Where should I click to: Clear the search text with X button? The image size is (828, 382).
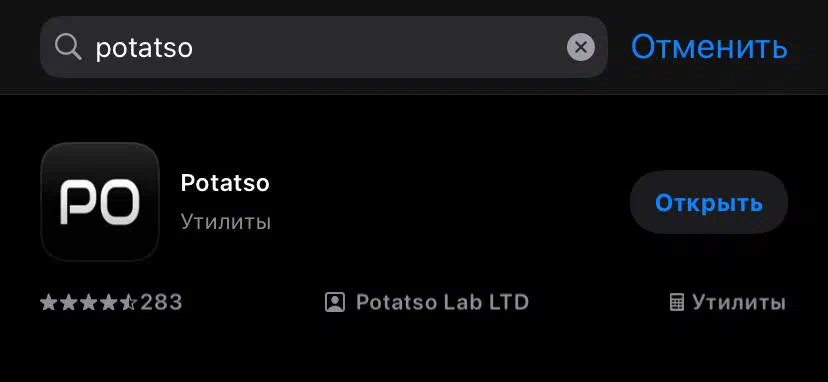pyautogui.click(x=581, y=48)
